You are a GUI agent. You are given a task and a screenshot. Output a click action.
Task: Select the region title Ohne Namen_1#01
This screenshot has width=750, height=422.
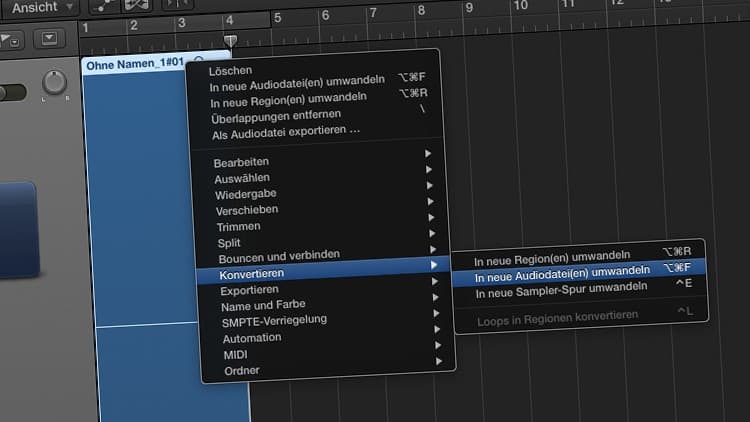[135, 63]
